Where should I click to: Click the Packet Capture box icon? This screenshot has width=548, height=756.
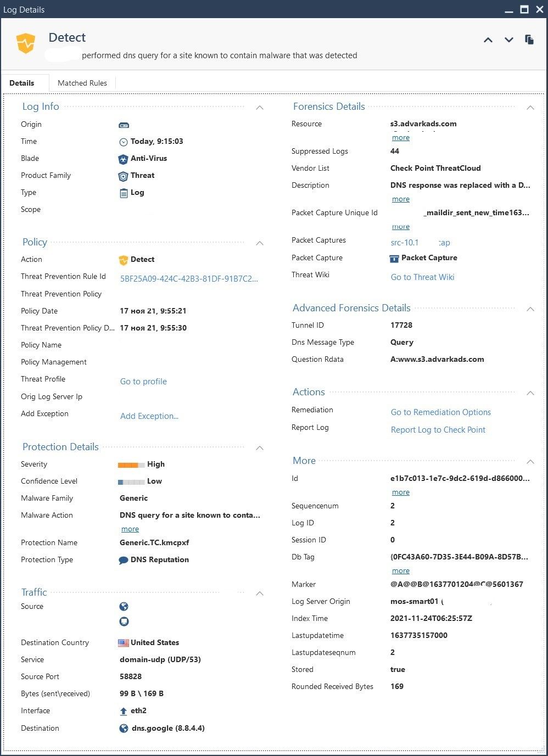[x=394, y=258]
